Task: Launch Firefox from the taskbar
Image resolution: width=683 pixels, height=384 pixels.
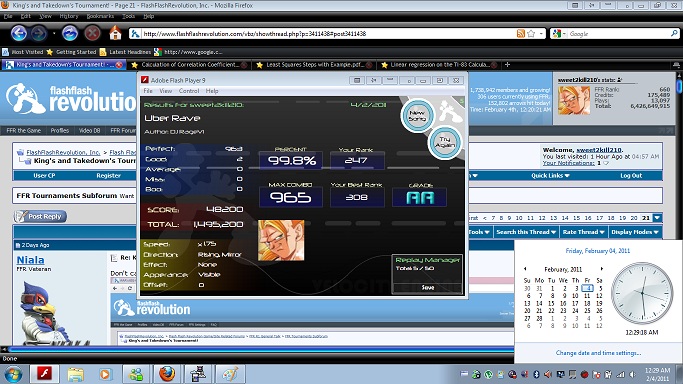Action: [167, 374]
